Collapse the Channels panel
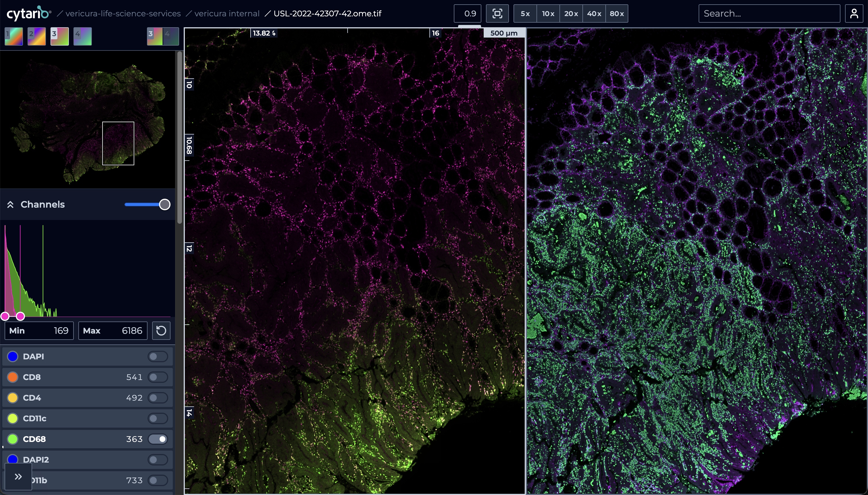The height and width of the screenshot is (495, 868). tap(10, 205)
